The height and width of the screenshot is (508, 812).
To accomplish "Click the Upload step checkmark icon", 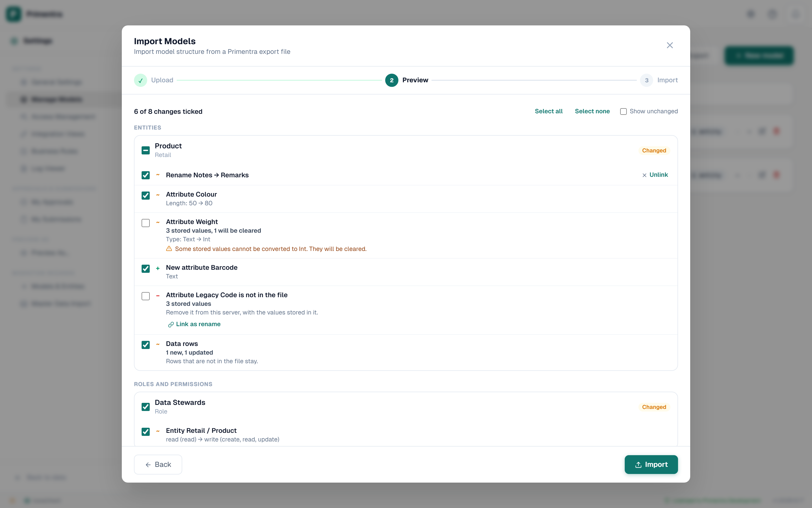I will (140, 80).
